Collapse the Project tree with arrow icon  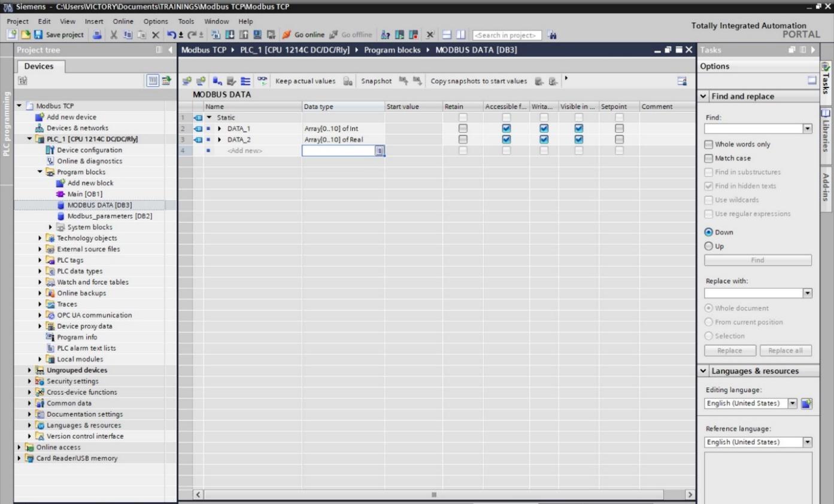(169, 50)
